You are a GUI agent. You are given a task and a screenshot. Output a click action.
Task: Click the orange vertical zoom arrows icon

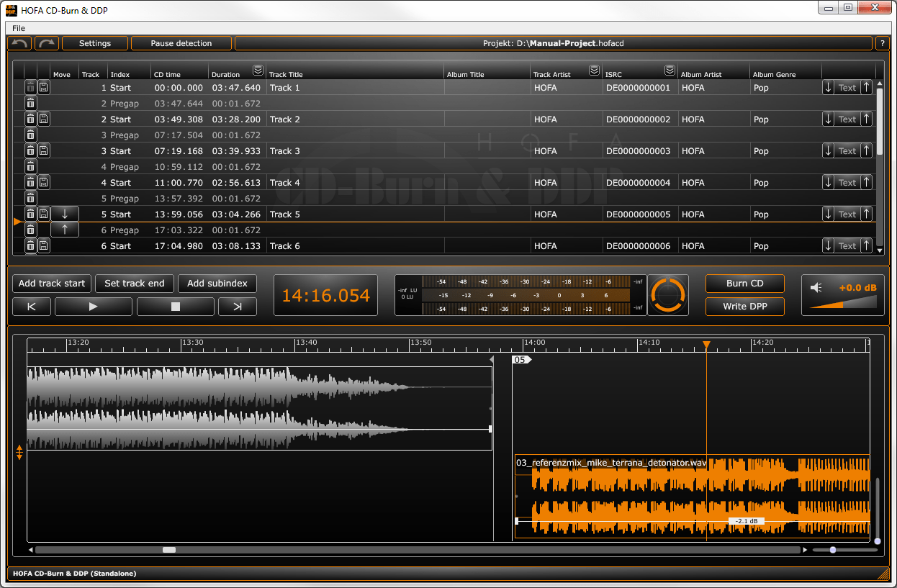point(19,453)
